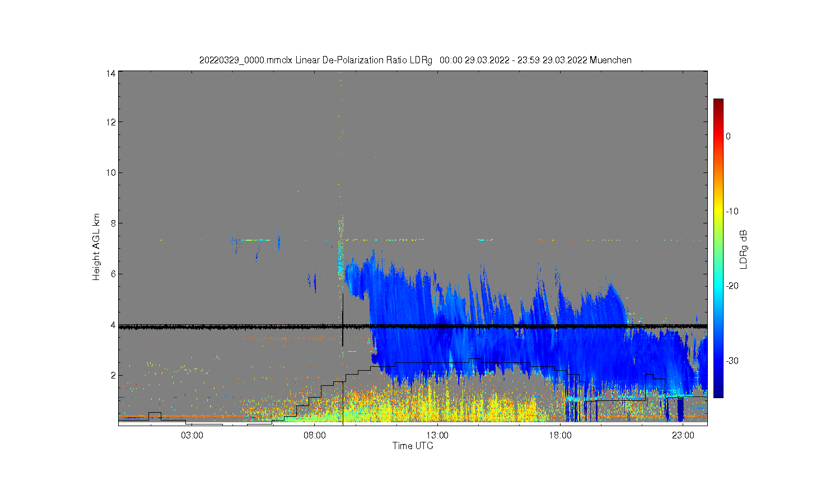This screenshot has height=504, width=840.
Task: Click the '10' height axis tick label
Action: point(111,172)
